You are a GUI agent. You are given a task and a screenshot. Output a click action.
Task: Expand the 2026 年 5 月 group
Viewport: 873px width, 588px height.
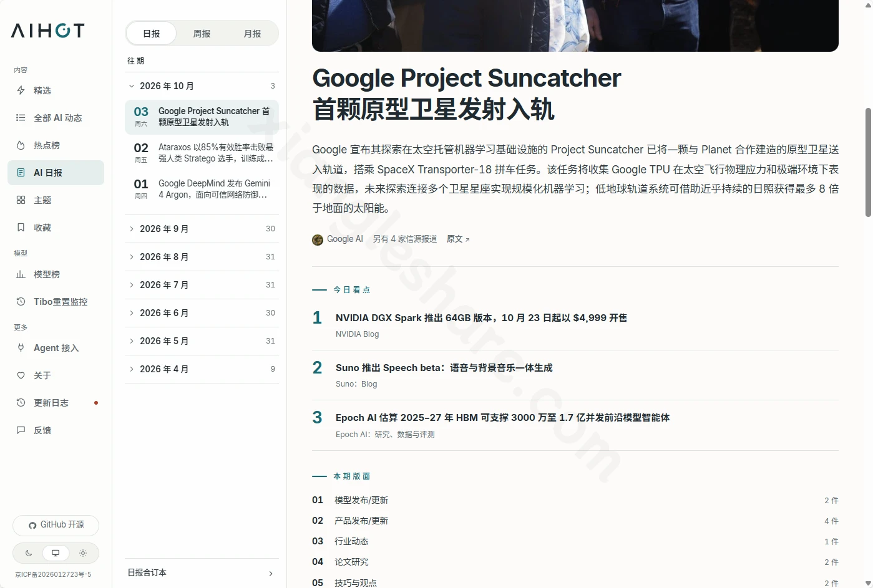click(x=202, y=341)
